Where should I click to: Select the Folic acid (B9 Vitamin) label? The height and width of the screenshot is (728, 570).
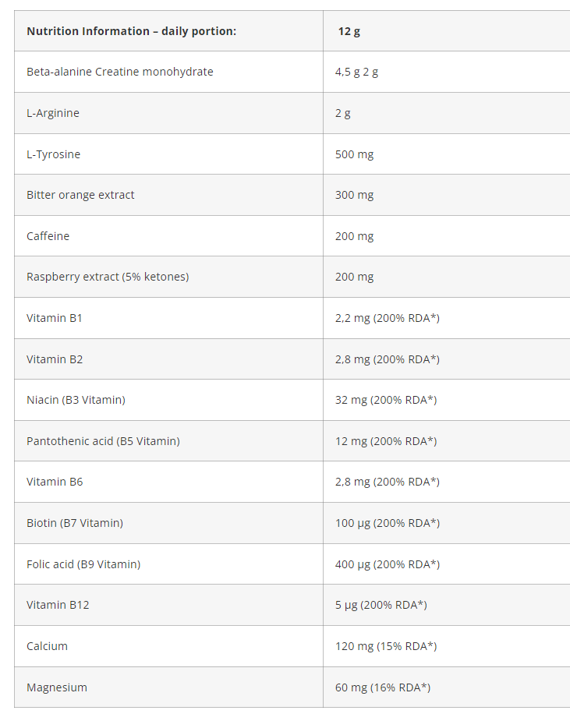click(83, 564)
